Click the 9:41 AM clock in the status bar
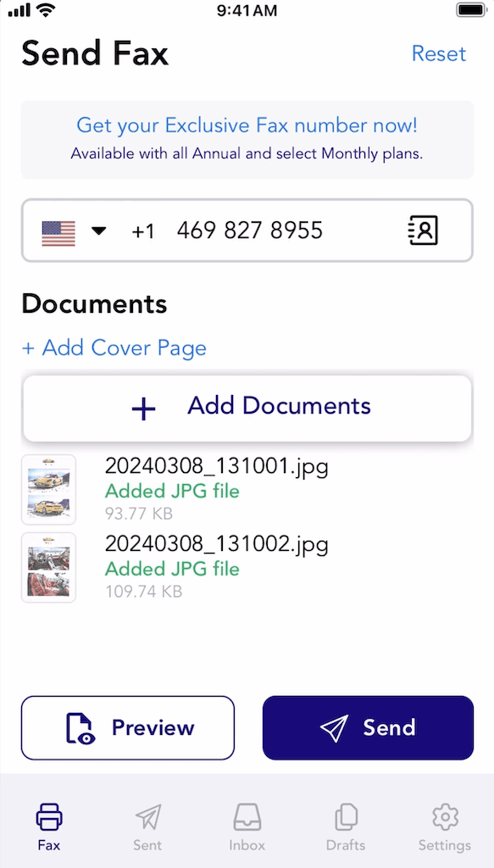The width and height of the screenshot is (494, 868). 247,10
